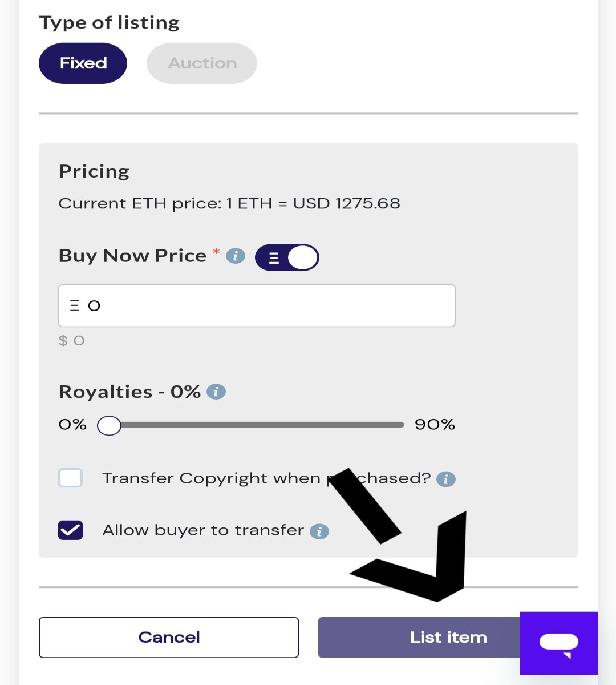
Task: Open info tooltip next to Buy Now Price
Action: click(236, 256)
